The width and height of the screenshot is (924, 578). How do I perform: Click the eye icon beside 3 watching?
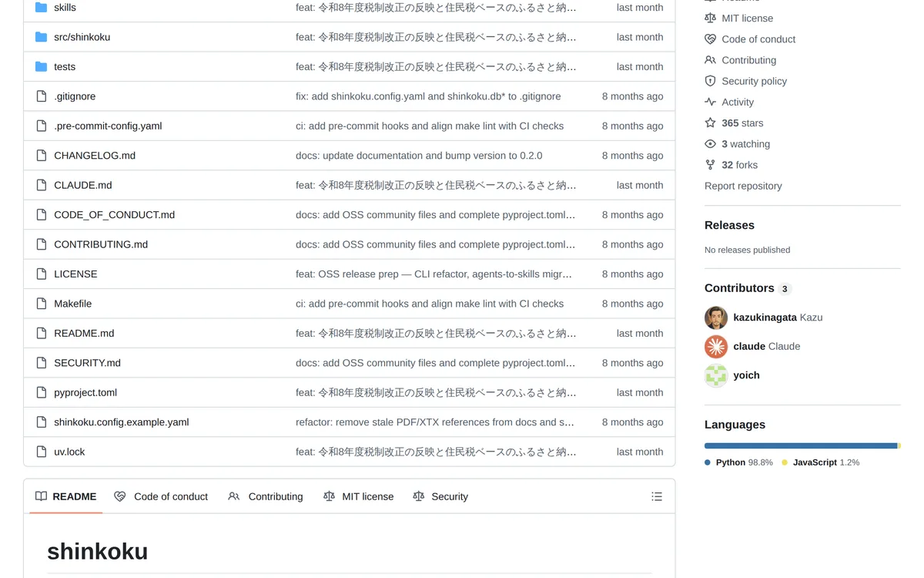710,144
